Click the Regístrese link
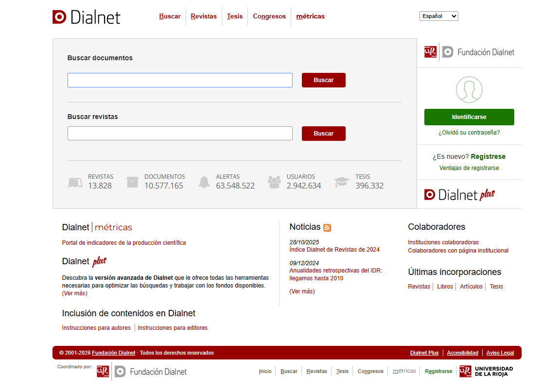This screenshot has height=392, width=559. [488, 156]
